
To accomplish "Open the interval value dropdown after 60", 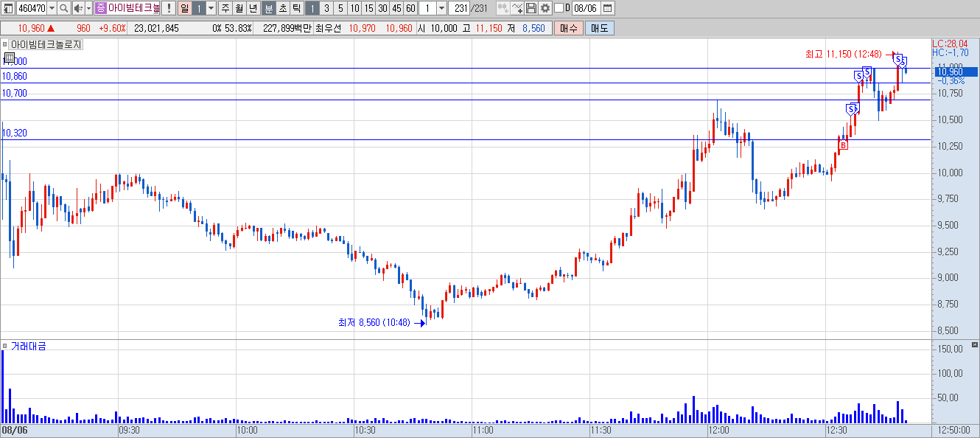I will click(x=441, y=9).
